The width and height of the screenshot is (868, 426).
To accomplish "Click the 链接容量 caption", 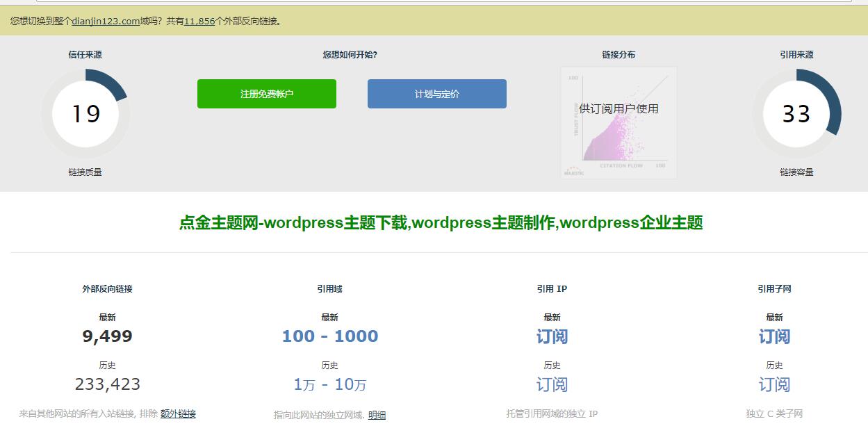I will click(x=796, y=172).
